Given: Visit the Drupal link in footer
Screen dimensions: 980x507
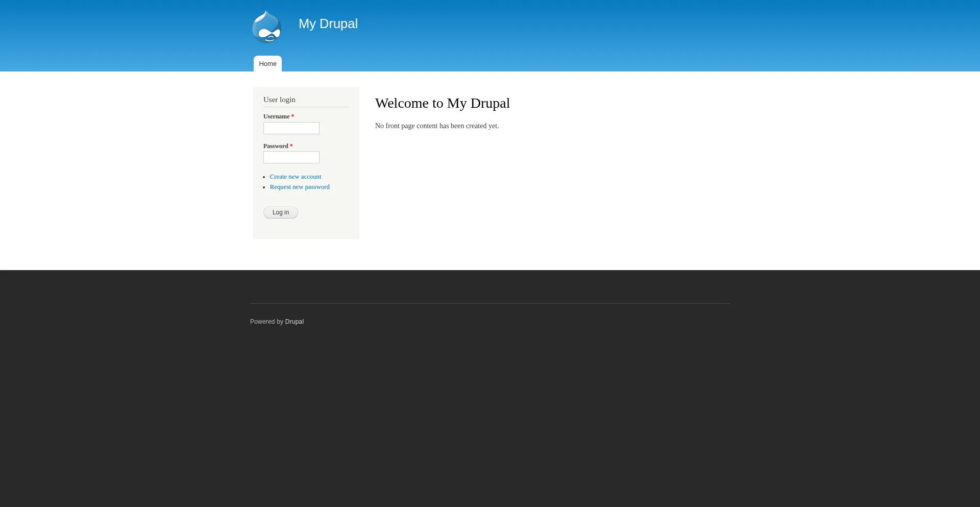Looking at the screenshot, I should coord(295,322).
